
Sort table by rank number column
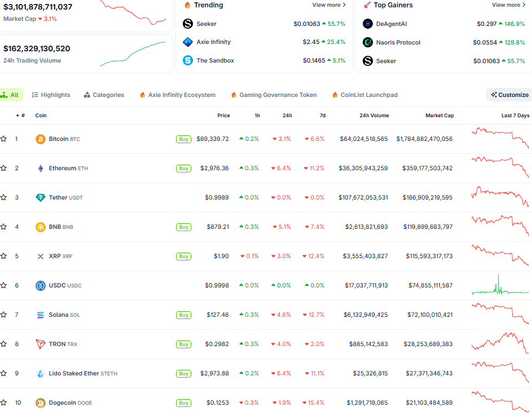click(x=21, y=116)
